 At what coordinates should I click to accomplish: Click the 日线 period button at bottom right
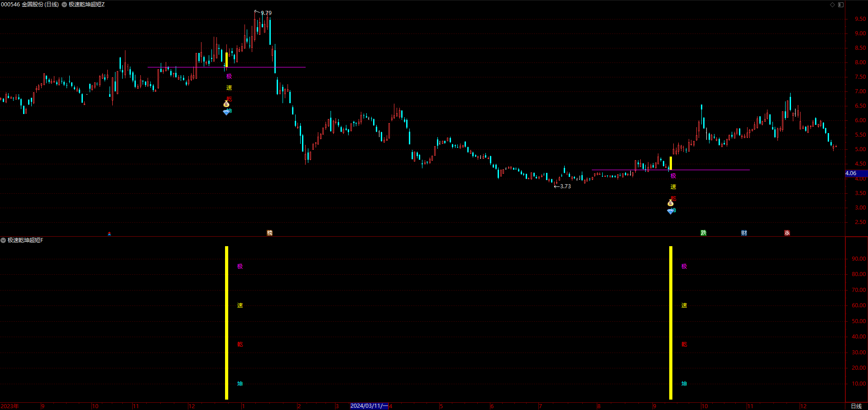(x=856, y=406)
